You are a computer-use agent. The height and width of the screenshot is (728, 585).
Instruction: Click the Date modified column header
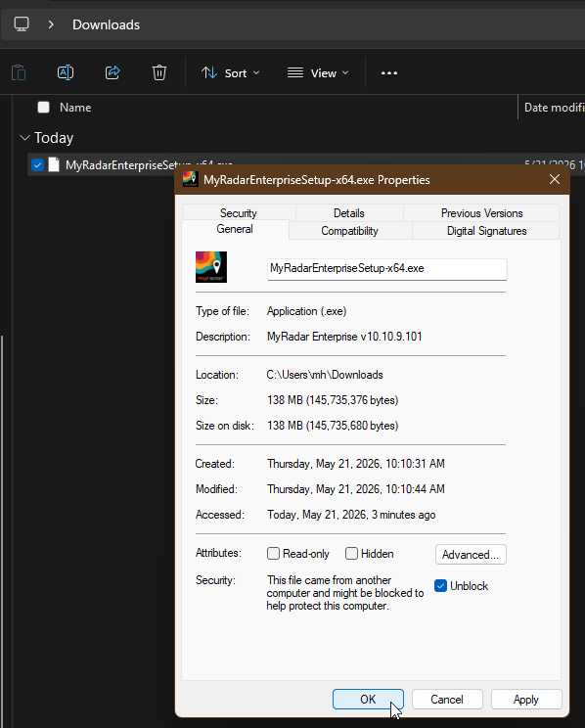point(554,108)
